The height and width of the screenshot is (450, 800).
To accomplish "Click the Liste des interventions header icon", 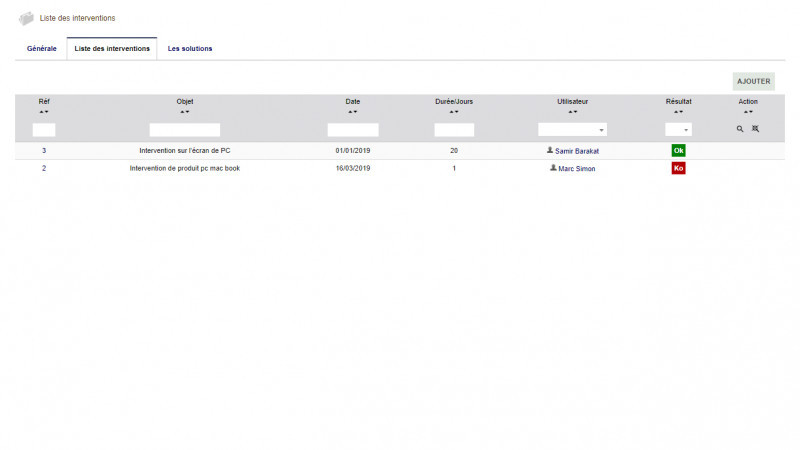I will (x=27, y=18).
